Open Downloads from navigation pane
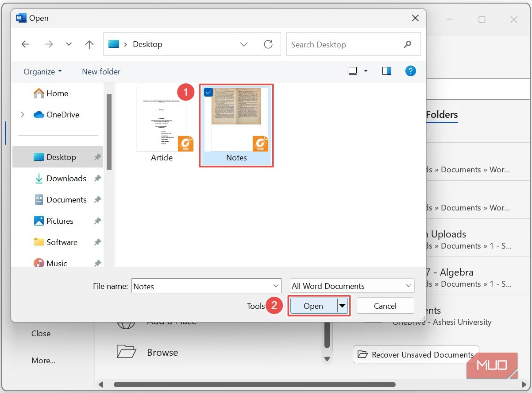532x393 pixels. click(60, 178)
